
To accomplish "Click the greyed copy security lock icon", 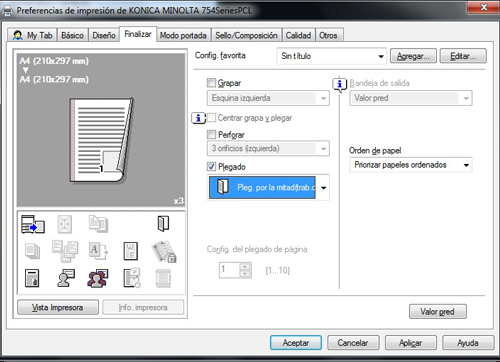I will [164, 251].
